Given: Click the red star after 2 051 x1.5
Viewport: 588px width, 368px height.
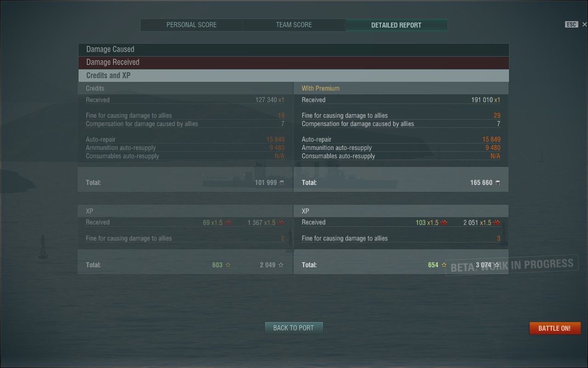Looking at the screenshot, I should pyautogui.click(x=497, y=223).
